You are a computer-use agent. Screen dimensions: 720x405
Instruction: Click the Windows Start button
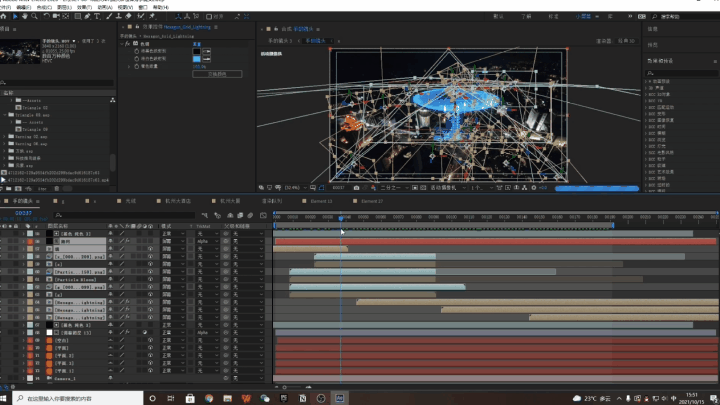coord(5,398)
